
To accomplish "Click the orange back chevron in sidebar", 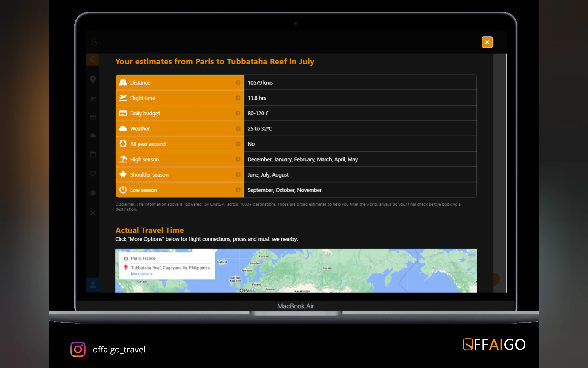I will [92, 59].
